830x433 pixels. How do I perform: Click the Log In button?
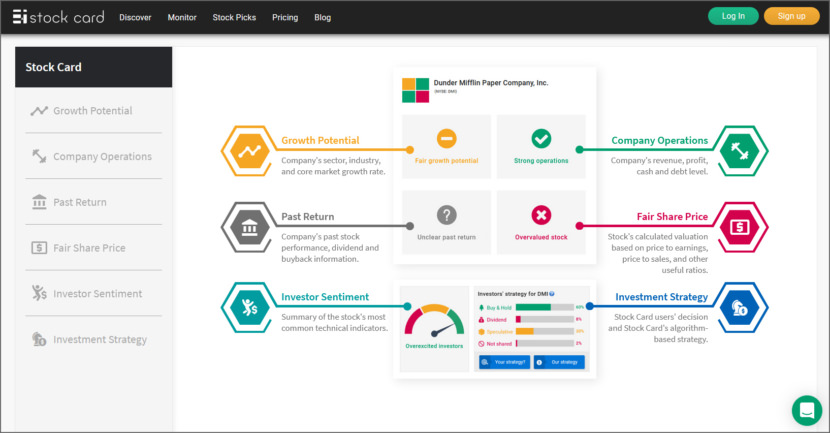coord(733,16)
